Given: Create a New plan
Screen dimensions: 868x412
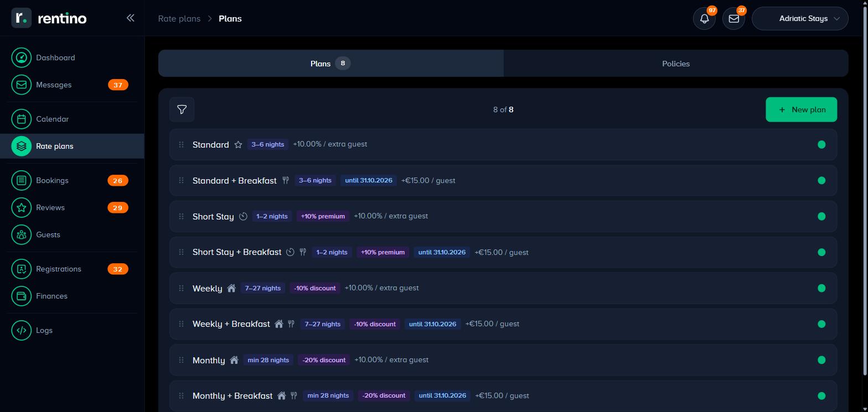Looking at the screenshot, I should coord(801,109).
